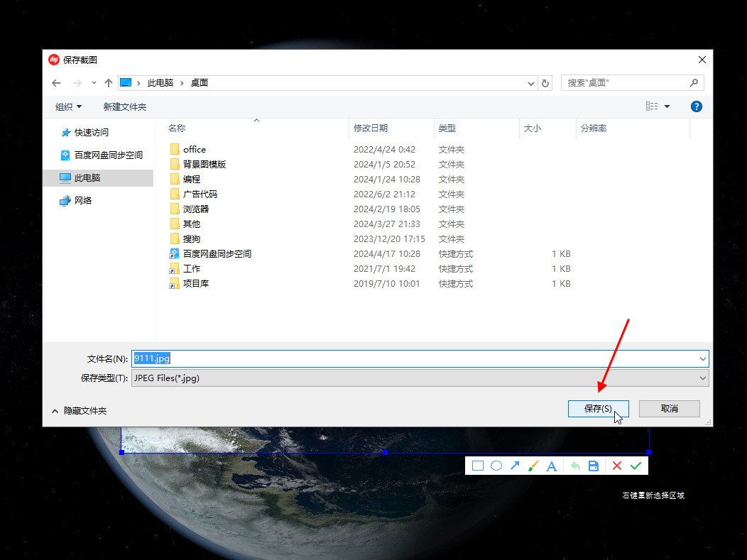Select 快速访问 in the navigation pane

92,132
